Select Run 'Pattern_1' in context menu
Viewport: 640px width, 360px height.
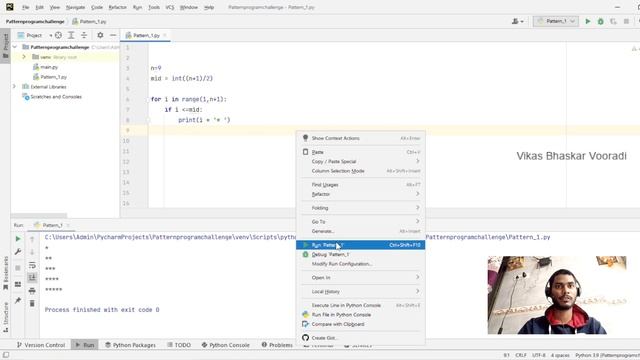pyautogui.click(x=360, y=245)
